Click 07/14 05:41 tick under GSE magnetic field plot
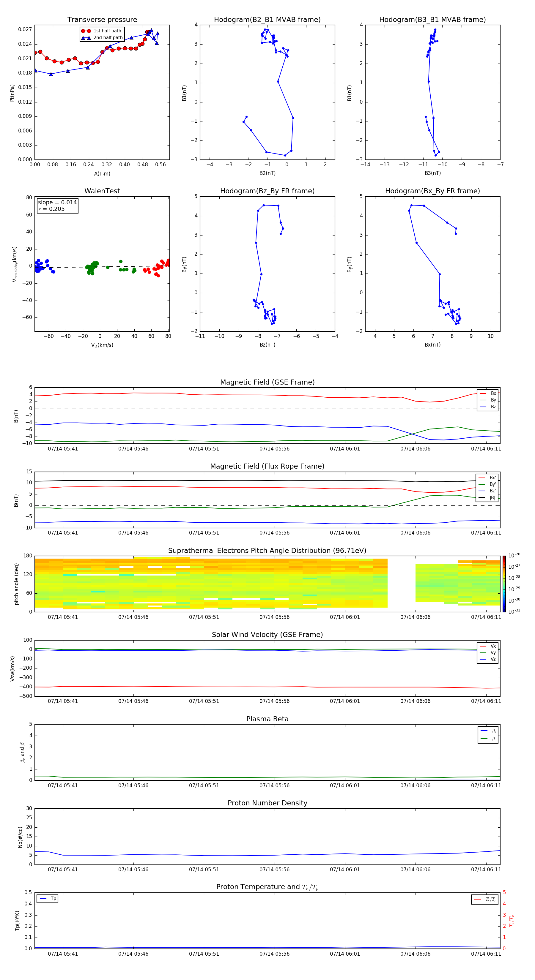Viewport: 535px width, 980px height. tap(63, 449)
